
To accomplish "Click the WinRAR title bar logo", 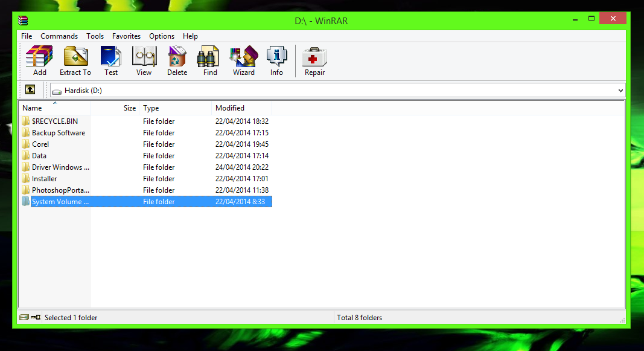I will [x=23, y=20].
